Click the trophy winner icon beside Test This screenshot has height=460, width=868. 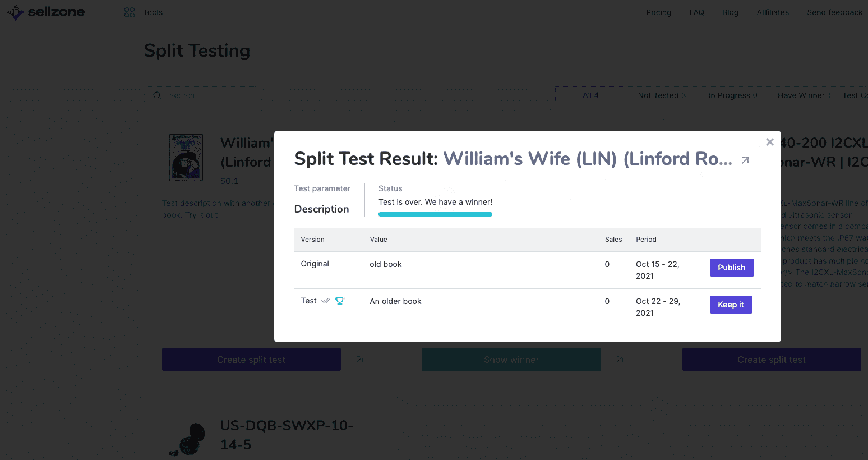tap(339, 301)
